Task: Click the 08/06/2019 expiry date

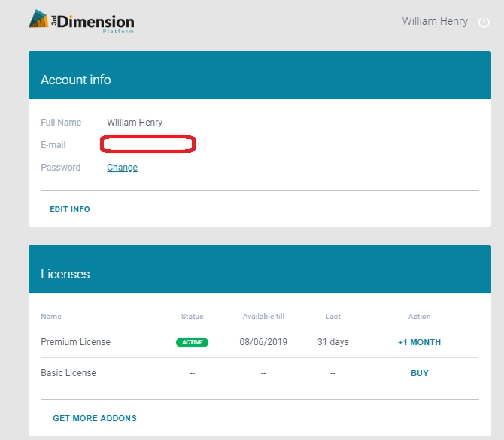Action: point(263,342)
